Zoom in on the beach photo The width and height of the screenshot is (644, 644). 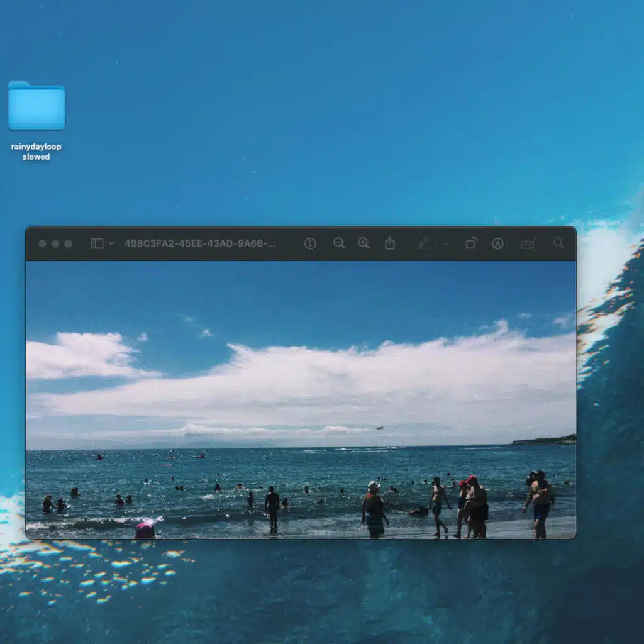tap(364, 243)
